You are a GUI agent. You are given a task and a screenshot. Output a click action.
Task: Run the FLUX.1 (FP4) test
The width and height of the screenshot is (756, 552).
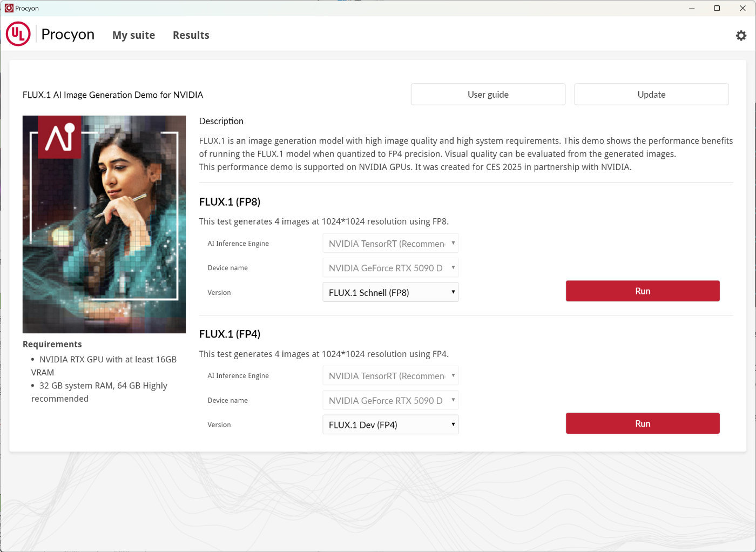(x=643, y=423)
